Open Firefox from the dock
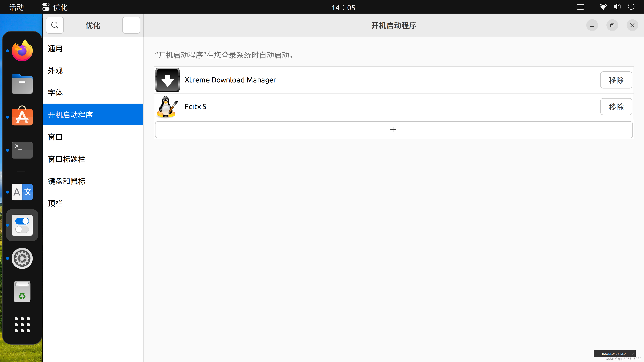Viewport: 644px width, 362px height. tap(22, 51)
